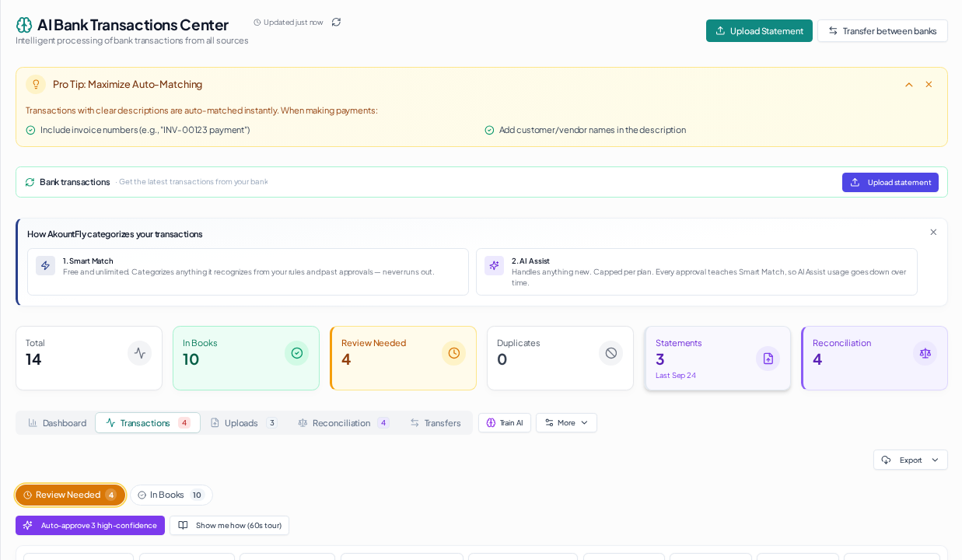Viewport: 962px width, 560px height.
Task: Click 'Include invoice numbers' tip text
Action: 145,130
